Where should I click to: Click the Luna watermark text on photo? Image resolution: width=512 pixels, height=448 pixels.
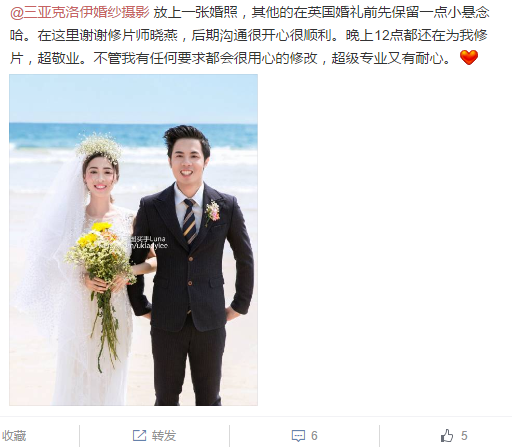[x=149, y=242]
